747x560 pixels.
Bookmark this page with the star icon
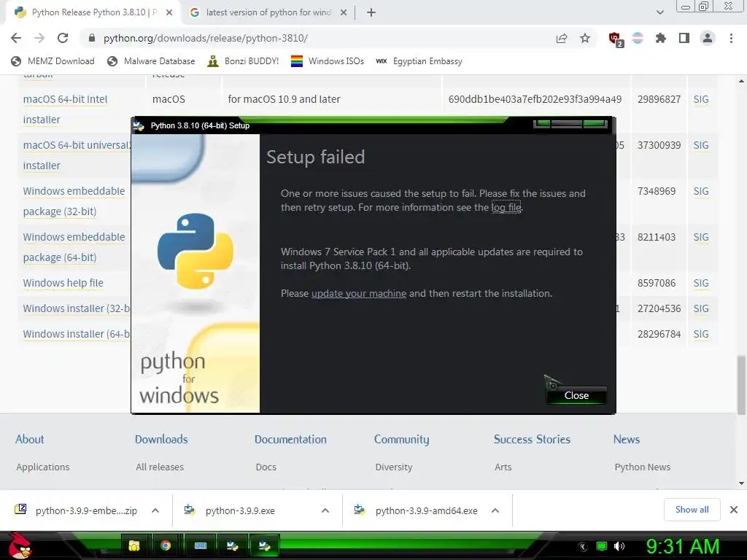585,38
